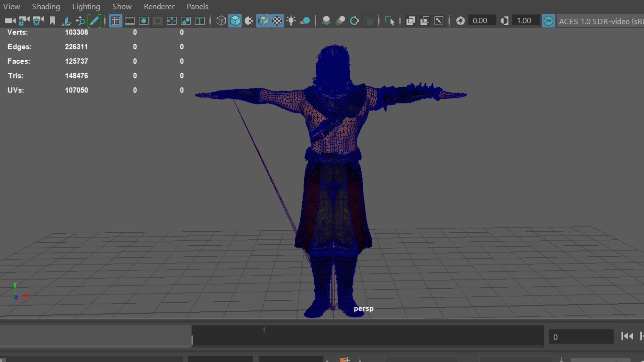Click the X-Ray Joints icon
Screen dimensions: 644x362
point(439,21)
